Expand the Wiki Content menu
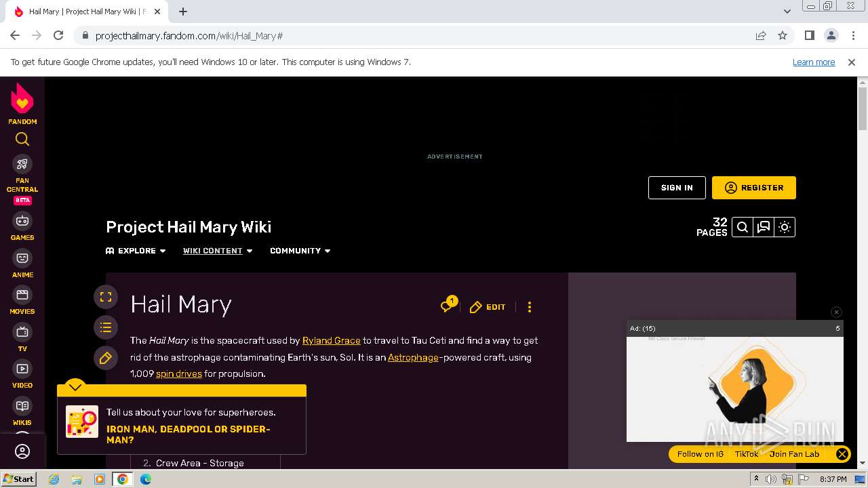The width and height of the screenshot is (868, 488). [218, 251]
